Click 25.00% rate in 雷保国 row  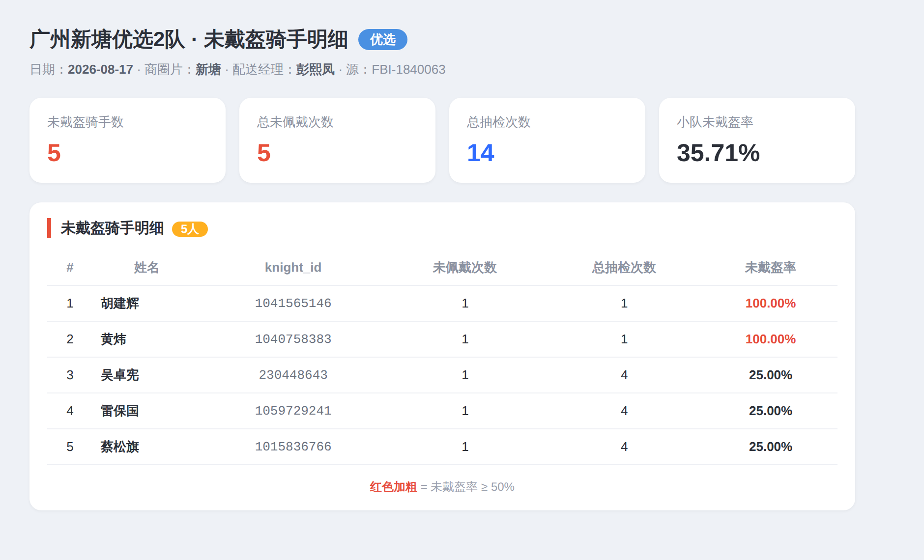(x=770, y=411)
